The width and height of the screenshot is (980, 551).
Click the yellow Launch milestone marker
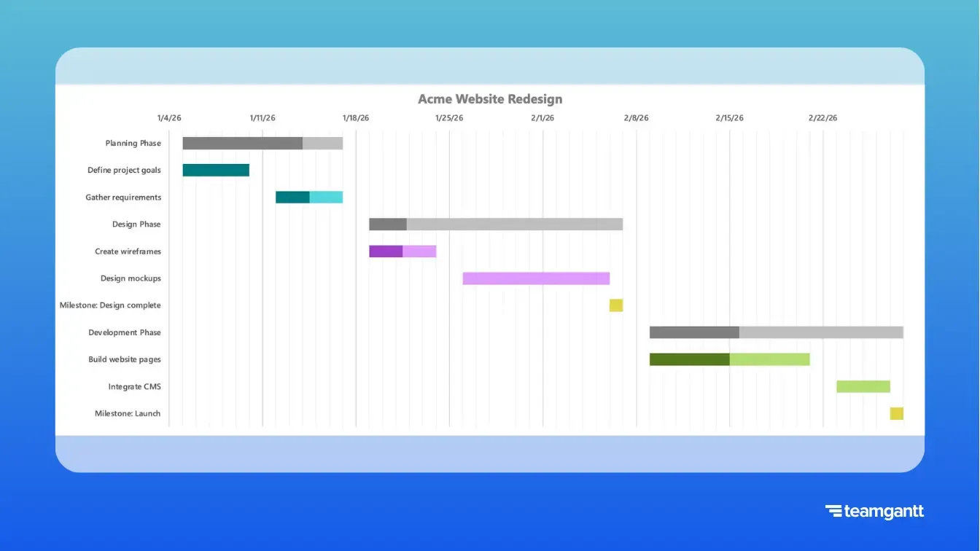point(897,414)
